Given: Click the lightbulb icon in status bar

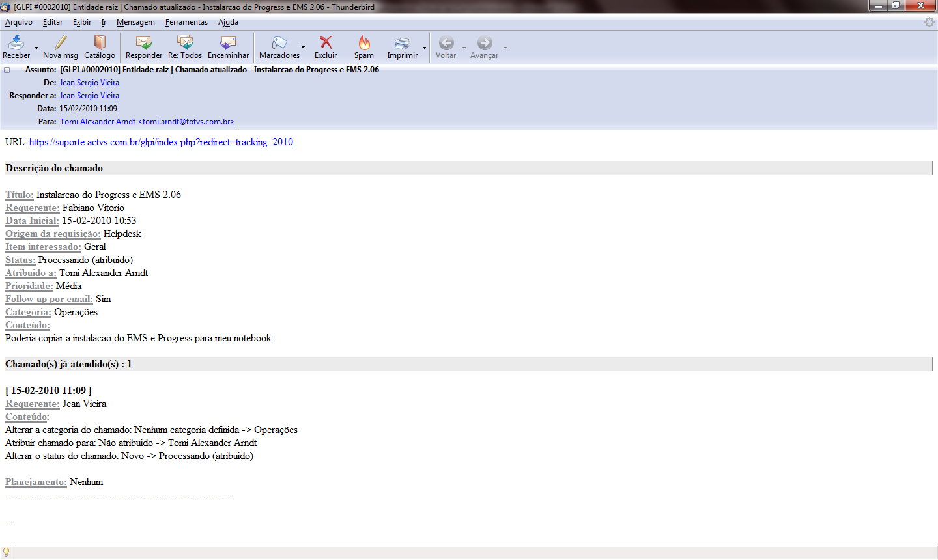Looking at the screenshot, I should pos(7,552).
